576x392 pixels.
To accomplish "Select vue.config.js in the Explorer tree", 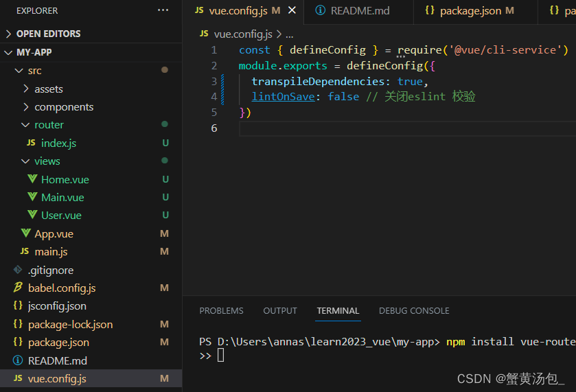I will [x=91, y=378].
